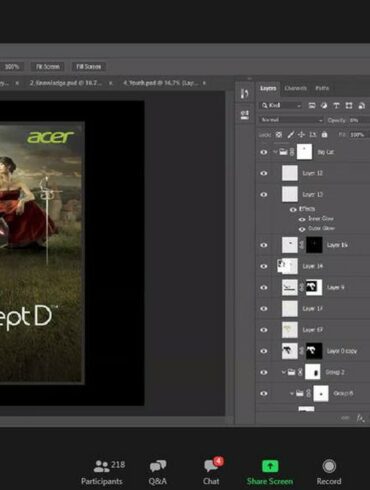Click the 100% zoom button

12,67
